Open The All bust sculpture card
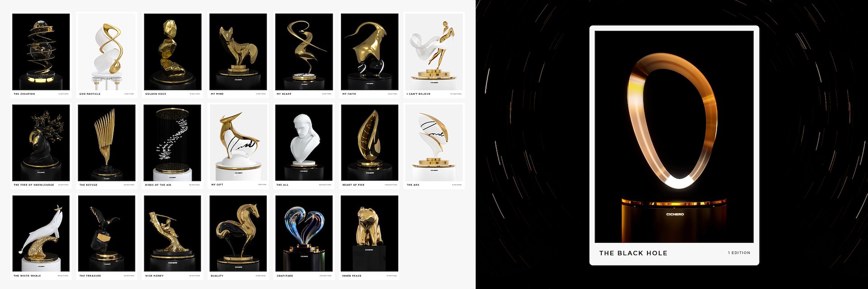This screenshot has height=289, width=868. (x=304, y=146)
